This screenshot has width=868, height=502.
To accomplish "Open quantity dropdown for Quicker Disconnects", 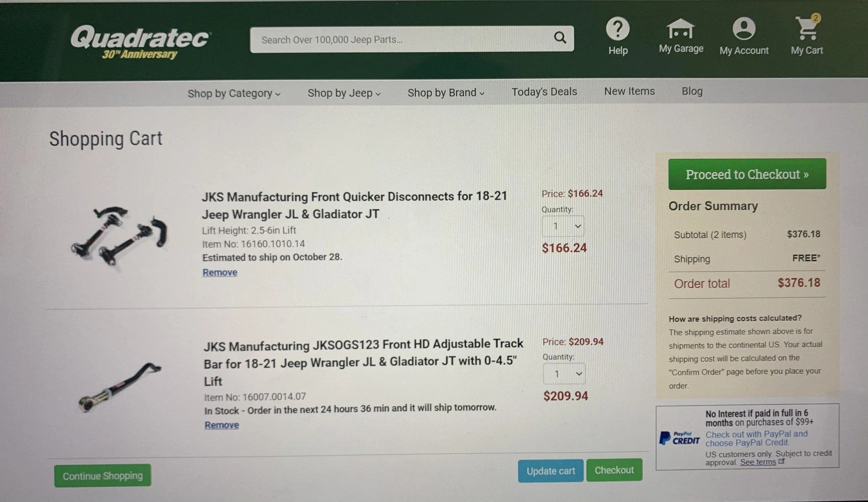I will click(x=563, y=226).
